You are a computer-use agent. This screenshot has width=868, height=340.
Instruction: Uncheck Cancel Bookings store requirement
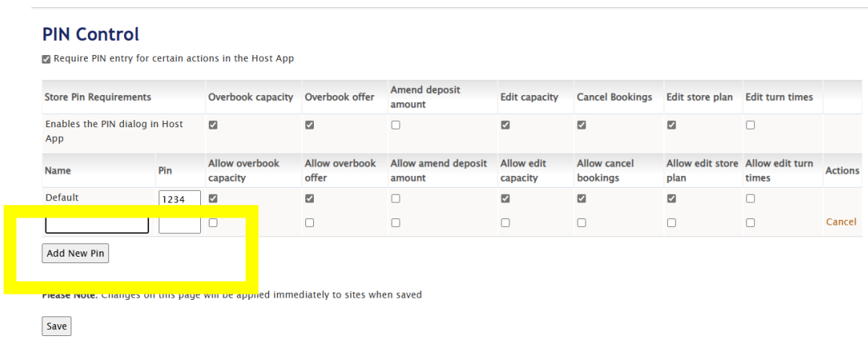(582, 125)
